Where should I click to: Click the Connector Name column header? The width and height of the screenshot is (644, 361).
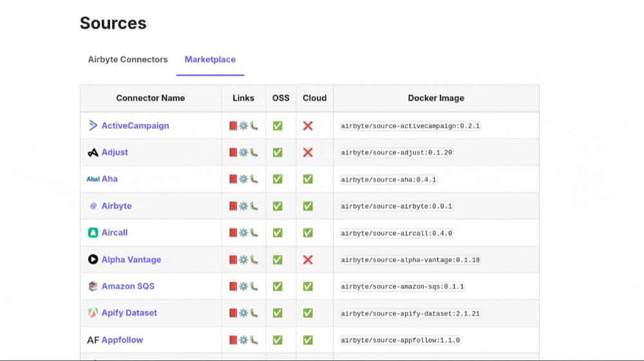pos(150,98)
